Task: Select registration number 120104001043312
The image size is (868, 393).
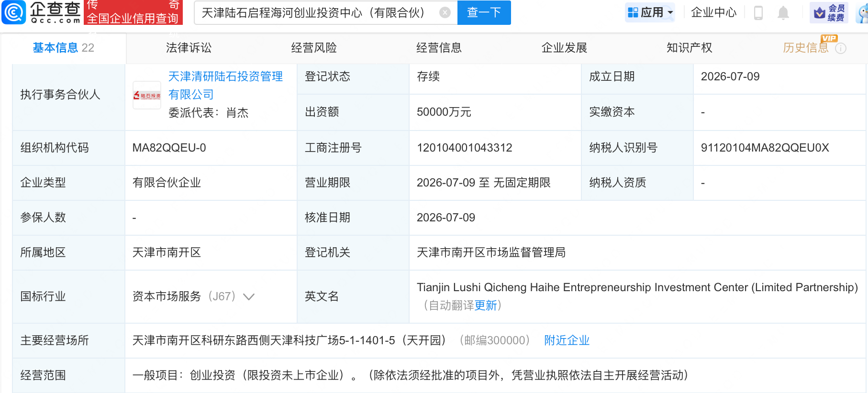Action: 465,148
